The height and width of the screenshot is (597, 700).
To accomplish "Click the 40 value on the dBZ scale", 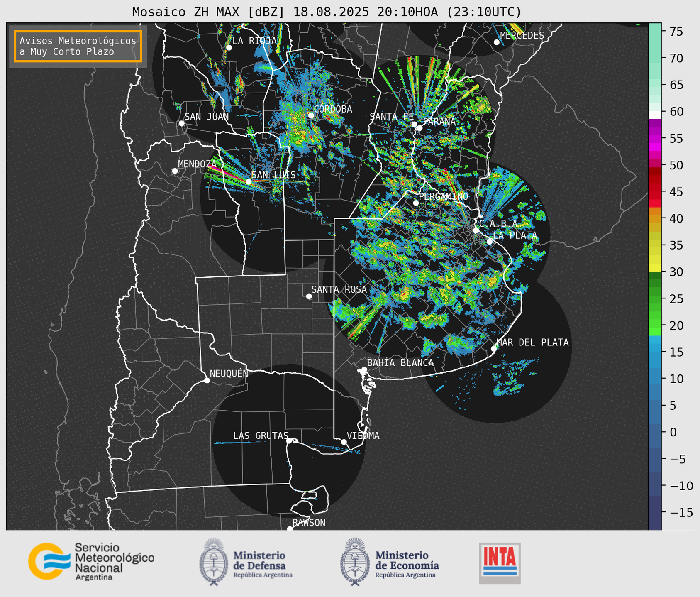I will 676,218.
